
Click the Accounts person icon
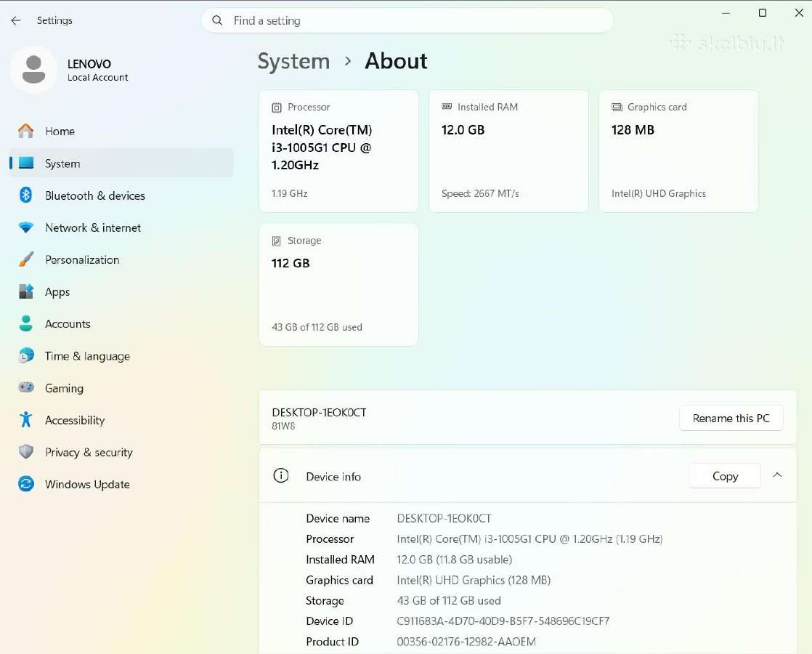point(26,324)
